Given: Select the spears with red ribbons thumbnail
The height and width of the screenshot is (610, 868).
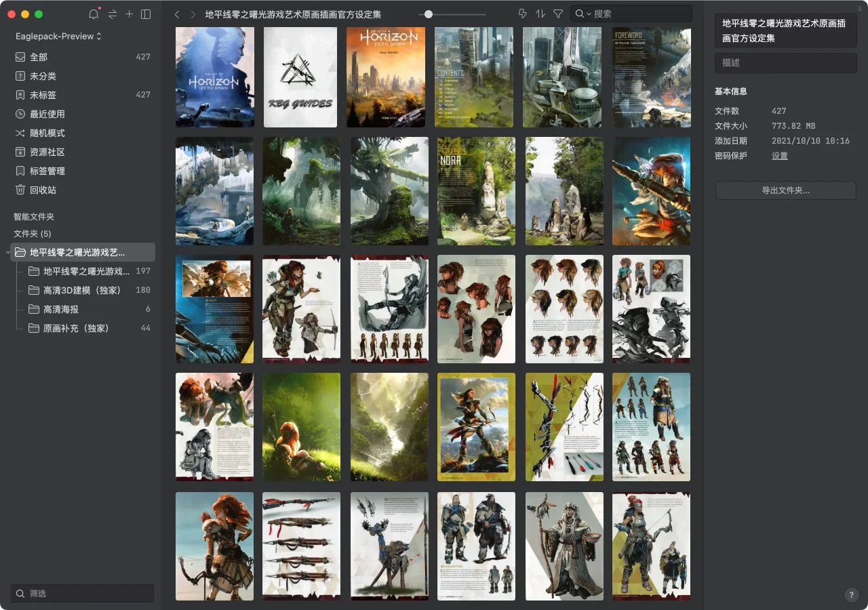Looking at the screenshot, I should tap(301, 546).
